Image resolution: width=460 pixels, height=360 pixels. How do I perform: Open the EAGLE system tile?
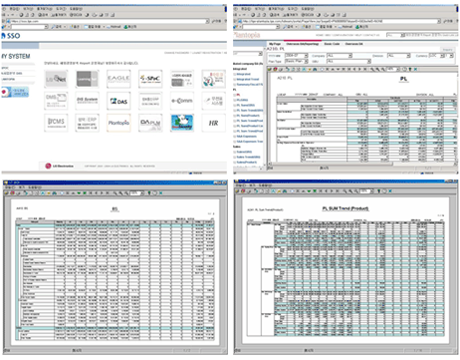tap(118, 79)
